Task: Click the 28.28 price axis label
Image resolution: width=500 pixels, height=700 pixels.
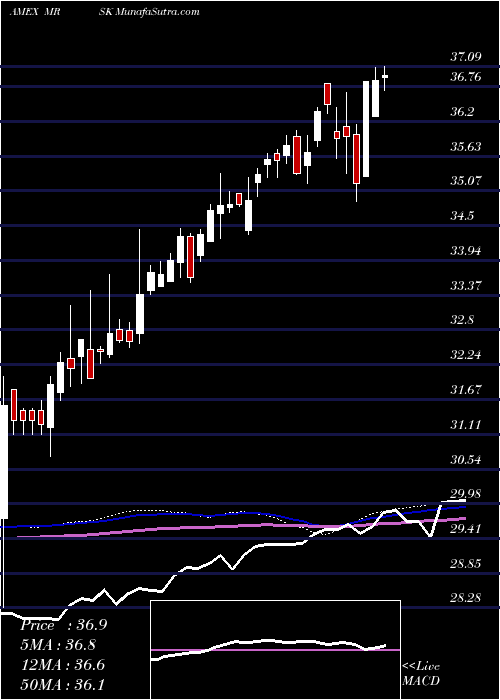Action: point(466,598)
